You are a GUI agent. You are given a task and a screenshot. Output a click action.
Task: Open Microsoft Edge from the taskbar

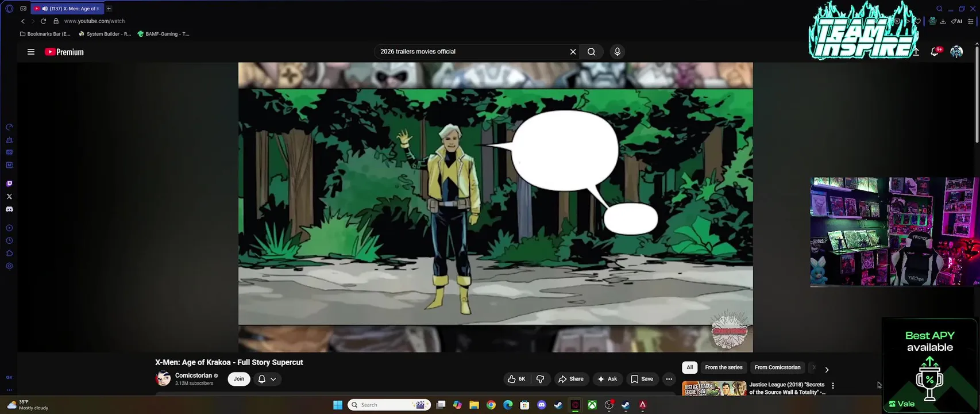(508, 405)
